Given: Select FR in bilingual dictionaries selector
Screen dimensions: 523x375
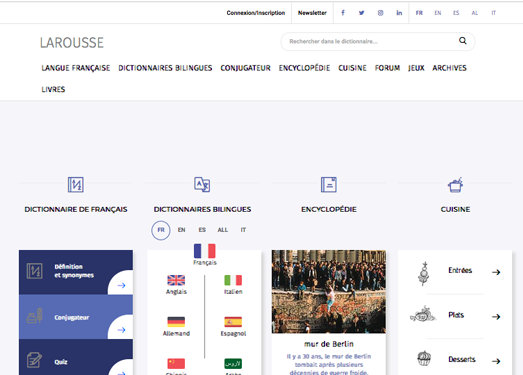Looking at the screenshot, I should tap(161, 230).
